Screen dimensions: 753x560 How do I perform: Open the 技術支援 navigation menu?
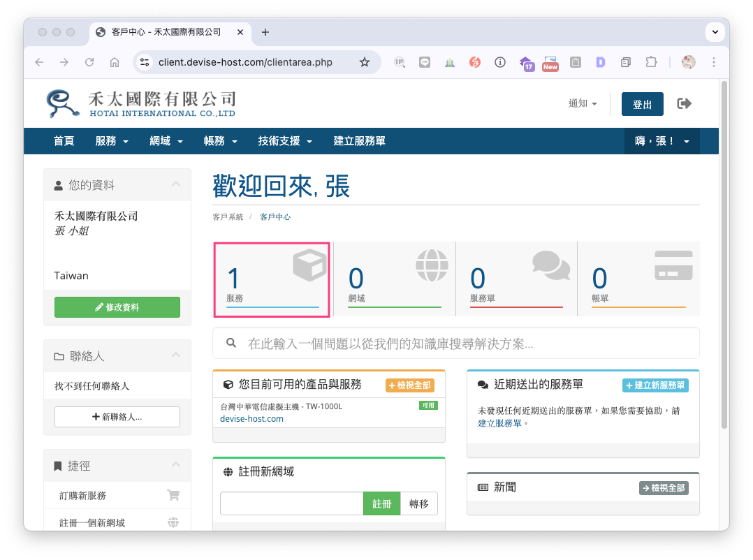pos(284,141)
